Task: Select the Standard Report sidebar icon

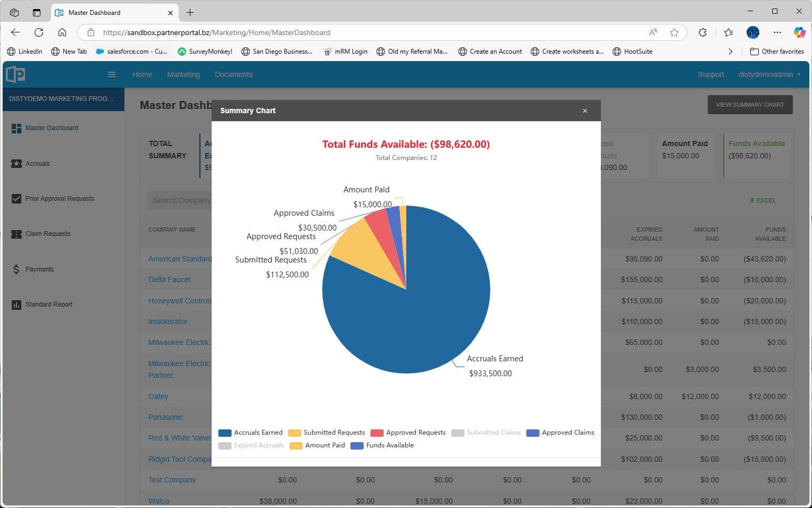Action: (x=15, y=304)
